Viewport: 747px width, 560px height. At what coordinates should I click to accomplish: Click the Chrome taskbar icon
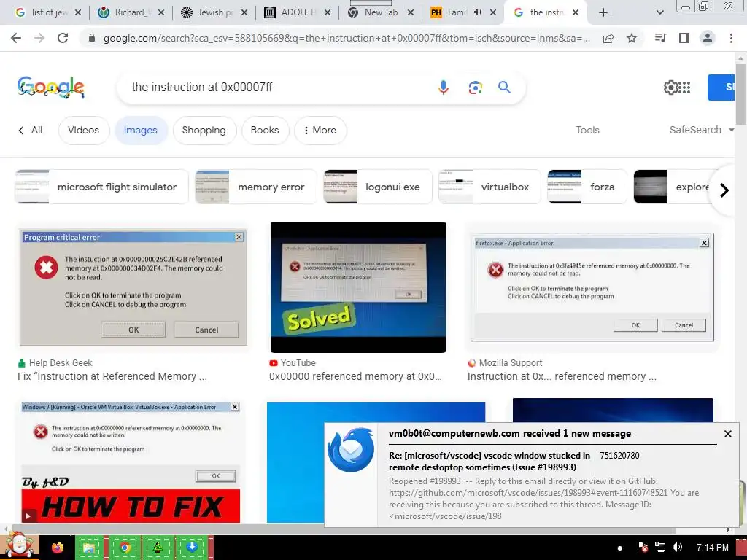pyautogui.click(x=125, y=548)
